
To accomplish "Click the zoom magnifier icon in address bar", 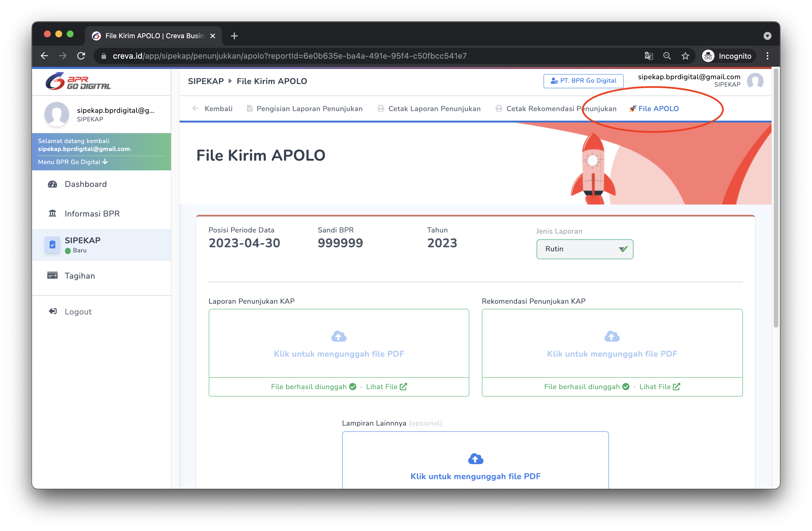I will [667, 56].
